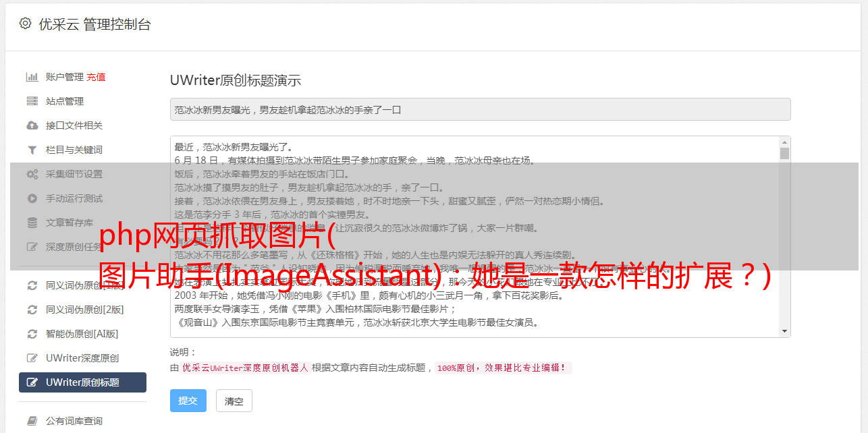The height and width of the screenshot is (433, 868).
Task: Click the textarea scrollbar up arrow
Action: 784,142
